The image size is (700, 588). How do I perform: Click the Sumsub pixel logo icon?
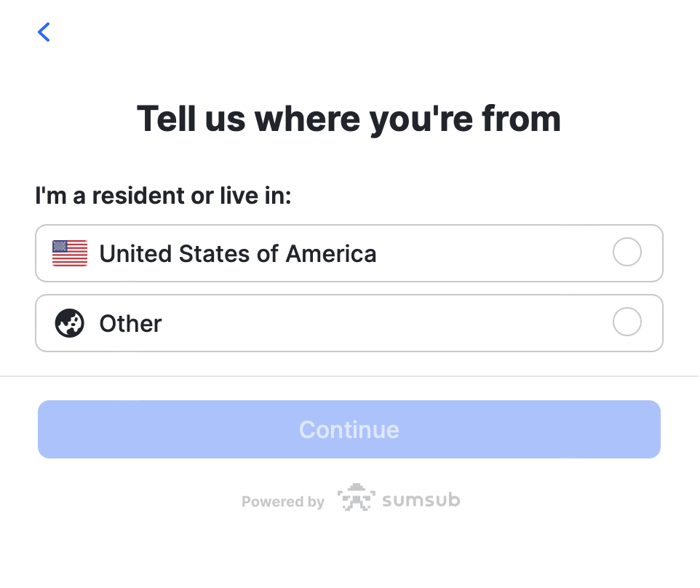[356, 498]
